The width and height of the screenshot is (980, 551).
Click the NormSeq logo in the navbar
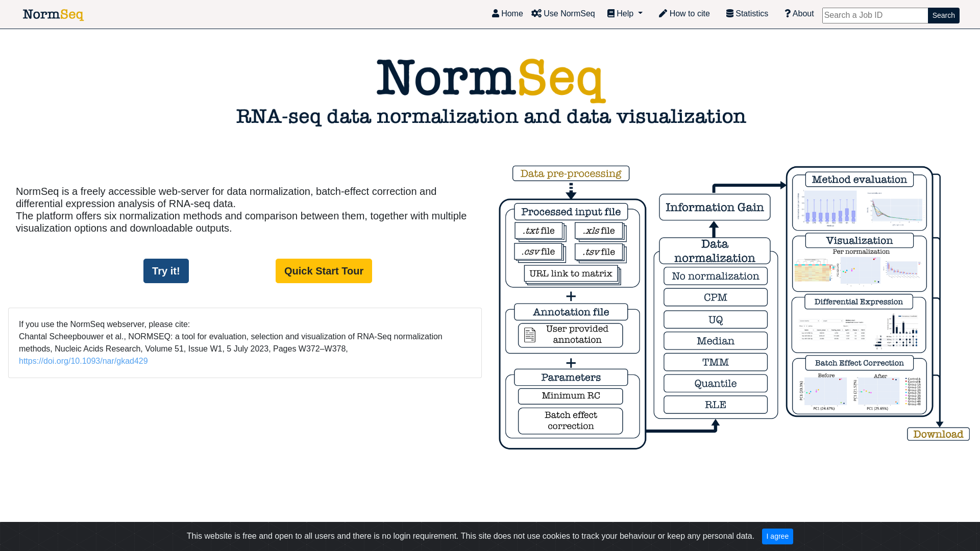(53, 15)
